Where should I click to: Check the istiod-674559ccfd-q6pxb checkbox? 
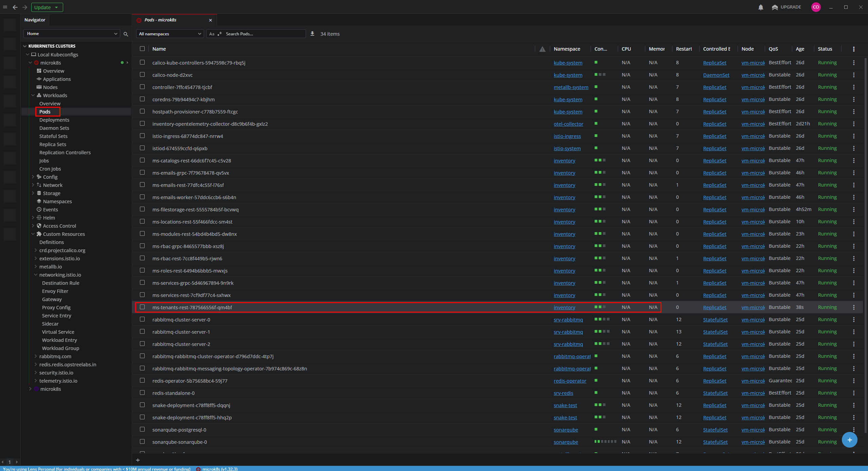[x=142, y=148]
